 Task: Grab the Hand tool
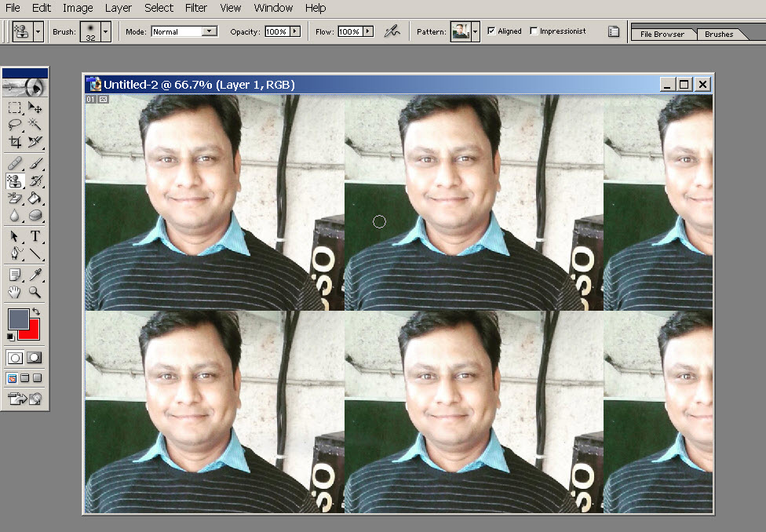14,293
